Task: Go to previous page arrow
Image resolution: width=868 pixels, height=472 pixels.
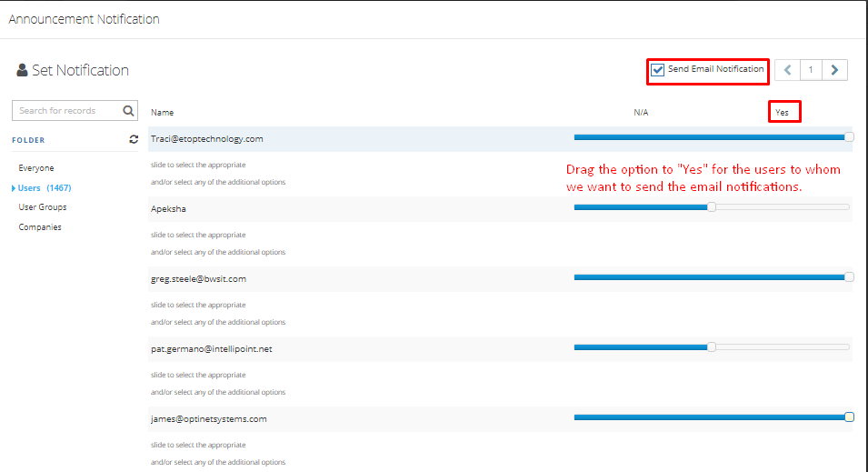Action: [787, 70]
